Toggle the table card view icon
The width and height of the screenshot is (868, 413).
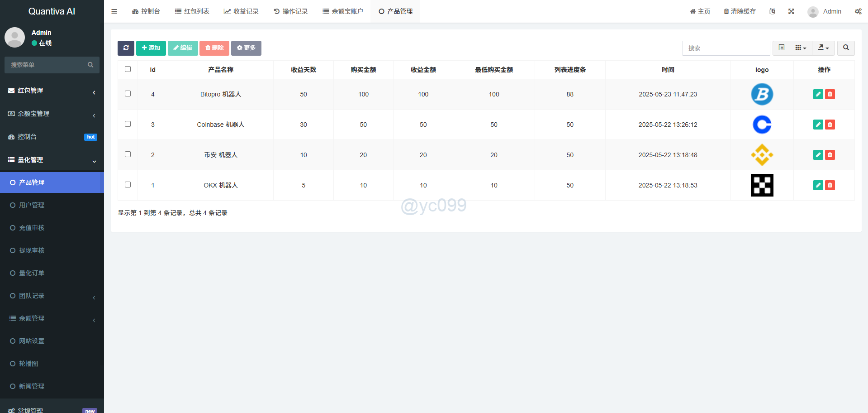coord(781,48)
